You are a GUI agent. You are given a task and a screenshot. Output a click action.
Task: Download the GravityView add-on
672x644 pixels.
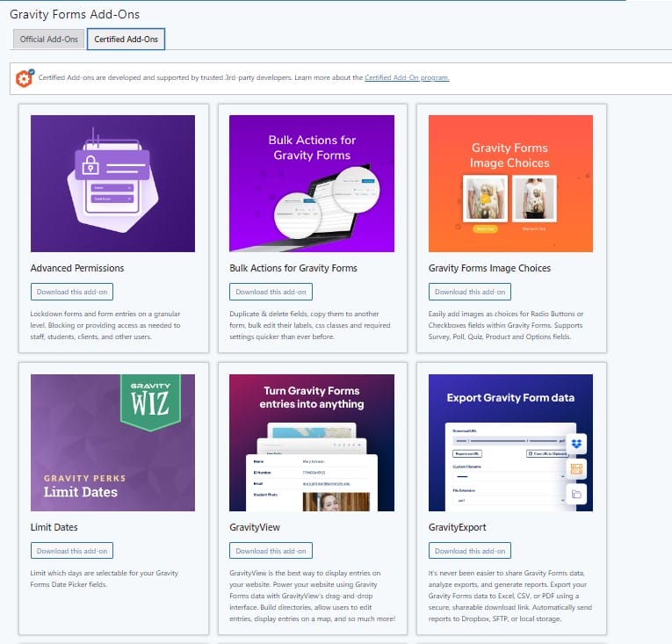point(271,551)
